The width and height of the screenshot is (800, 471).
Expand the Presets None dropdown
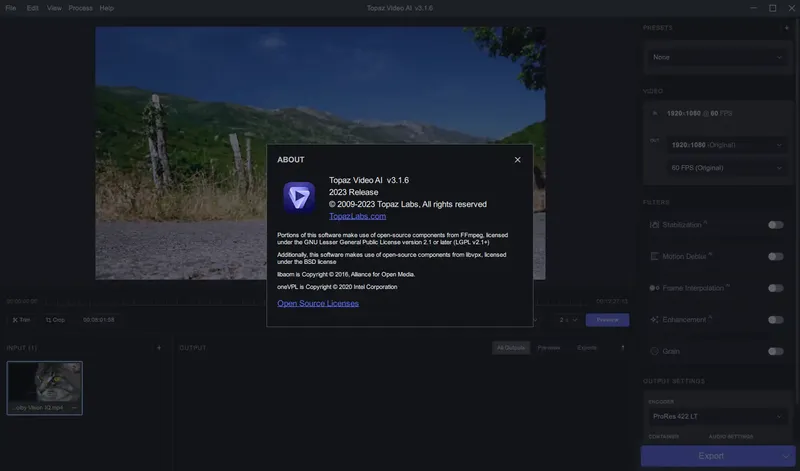point(717,57)
